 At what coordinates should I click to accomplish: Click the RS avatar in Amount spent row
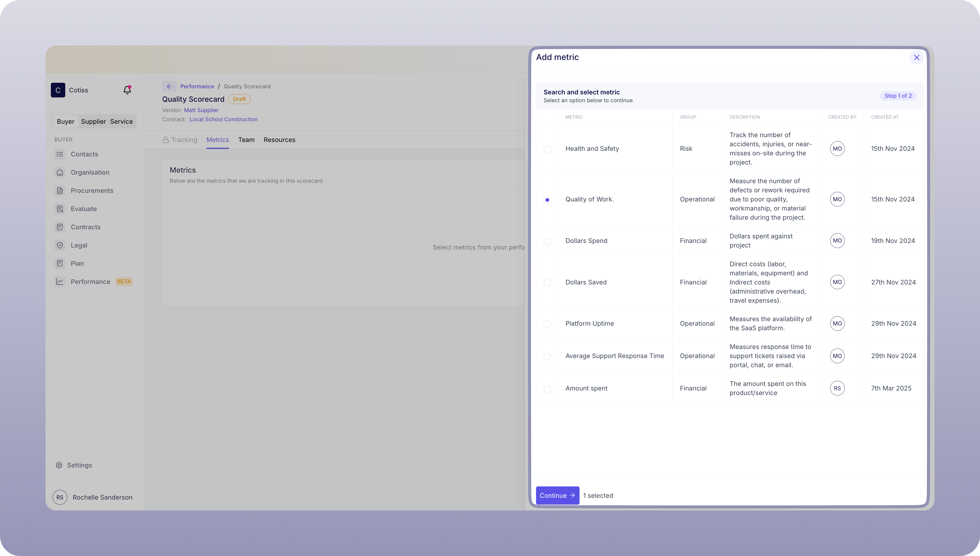837,388
